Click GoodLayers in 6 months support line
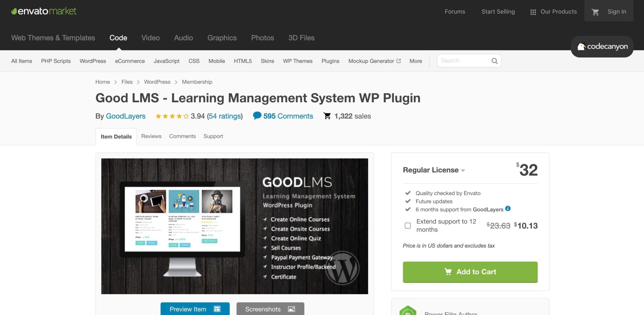 488,210
